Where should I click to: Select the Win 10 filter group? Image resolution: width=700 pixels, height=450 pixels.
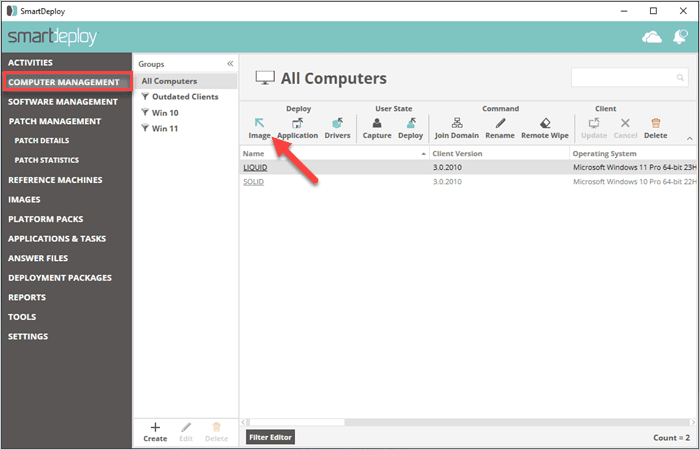tap(160, 113)
